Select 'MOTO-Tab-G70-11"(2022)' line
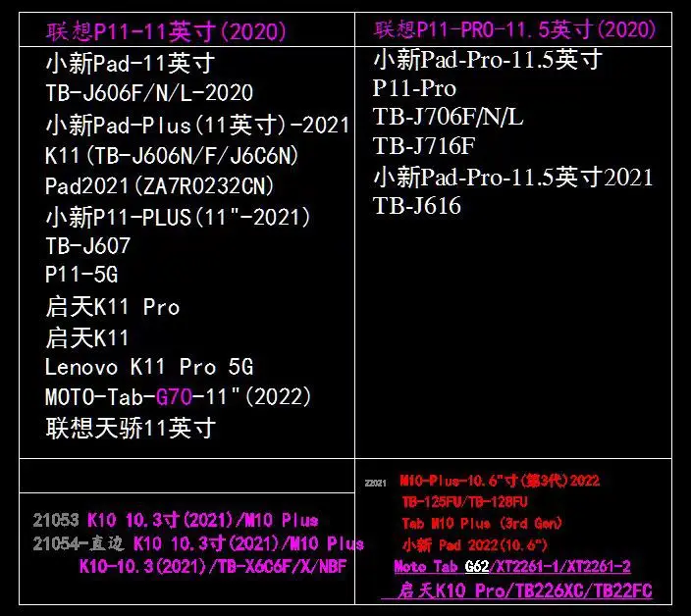 [x=178, y=396]
